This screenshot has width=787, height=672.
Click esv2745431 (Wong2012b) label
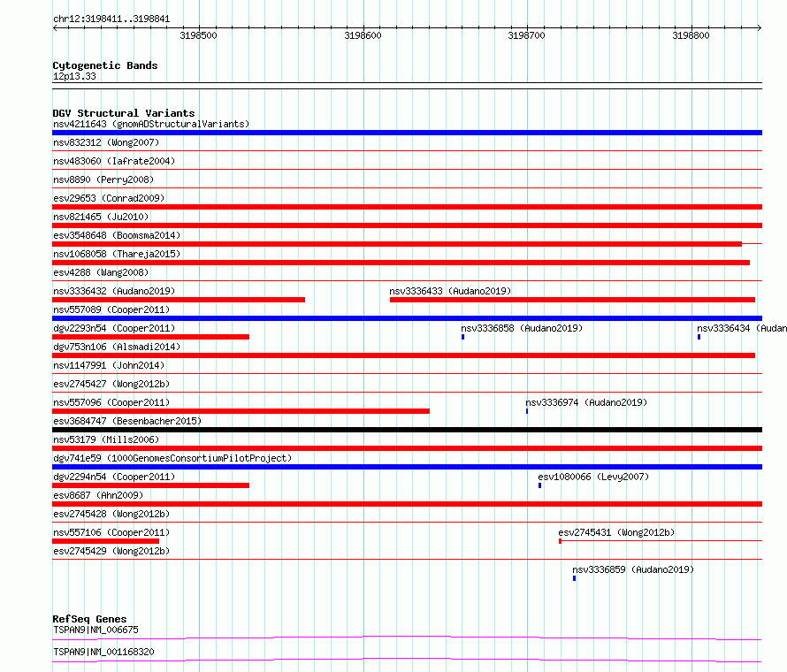tap(616, 532)
